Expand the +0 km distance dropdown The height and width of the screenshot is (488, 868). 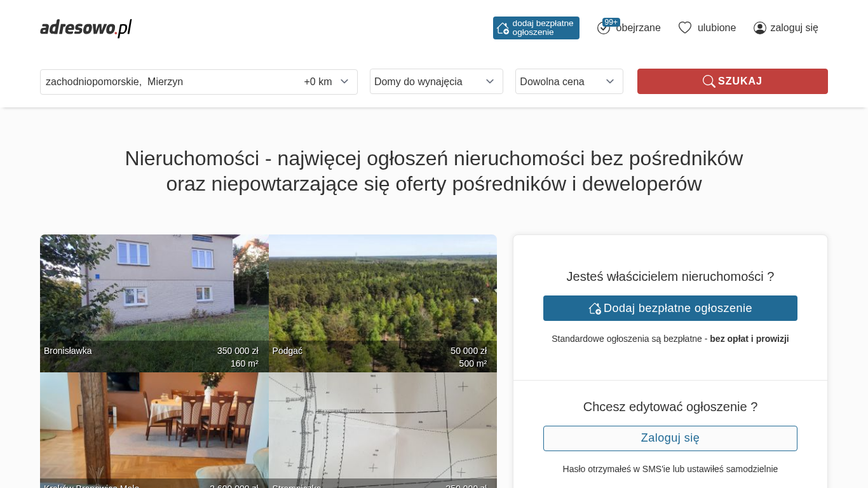(326, 81)
